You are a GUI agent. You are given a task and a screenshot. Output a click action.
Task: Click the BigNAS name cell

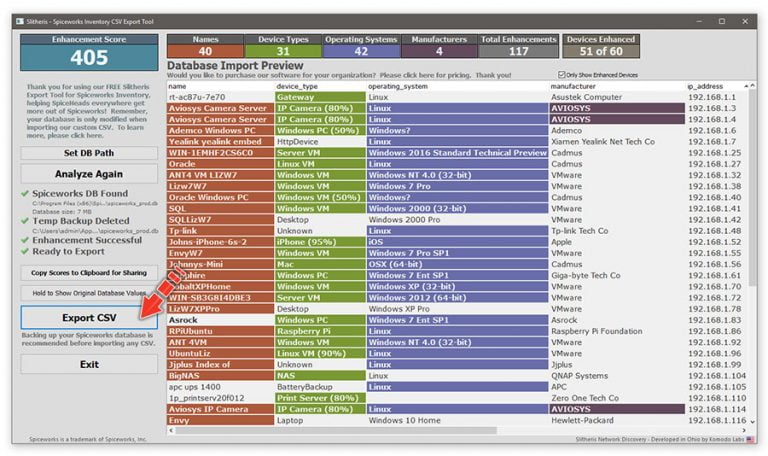tap(220, 376)
